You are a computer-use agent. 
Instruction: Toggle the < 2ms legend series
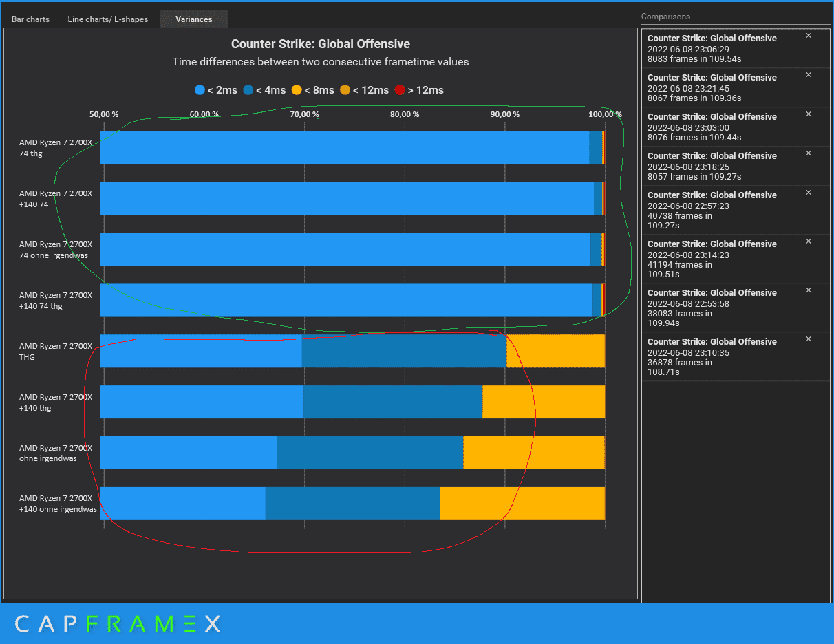[x=216, y=90]
